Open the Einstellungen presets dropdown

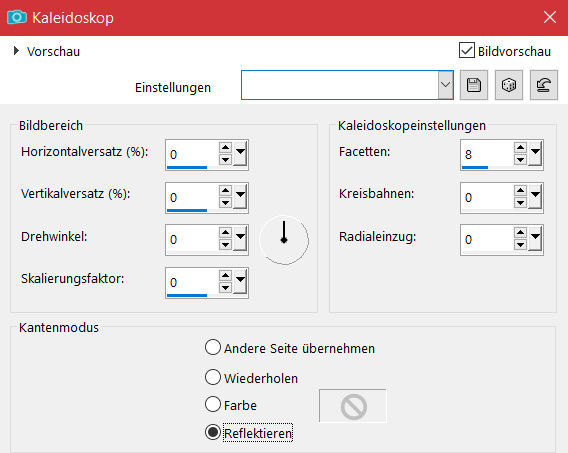pos(446,85)
